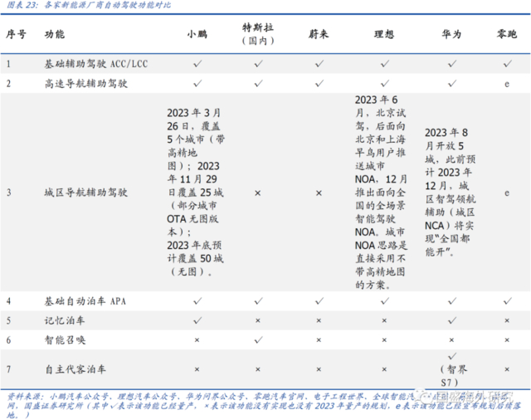This screenshot has width=531, height=420.
Task: Click row number 7 in 序号 column
Action: (x=8, y=369)
